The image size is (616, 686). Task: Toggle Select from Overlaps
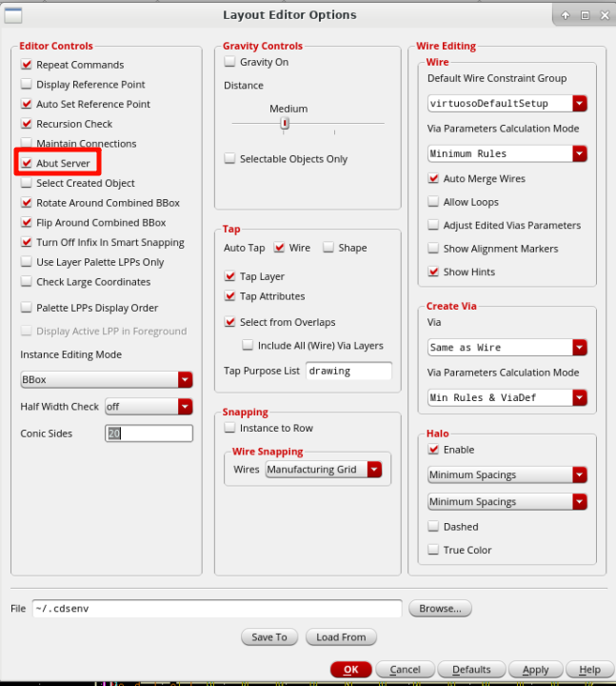click(229, 322)
